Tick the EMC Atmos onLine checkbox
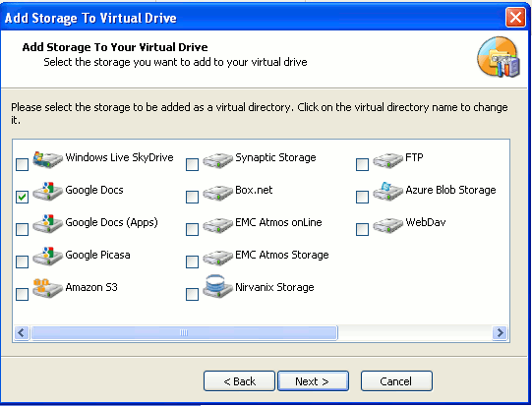The width and height of the screenshot is (532, 406). pyautogui.click(x=193, y=230)
